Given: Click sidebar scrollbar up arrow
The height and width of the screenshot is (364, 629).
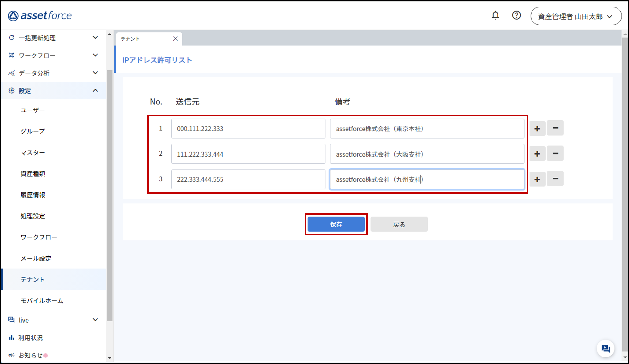Looking at the screenshot, I should pyautogui.click(x=110, y=34).
